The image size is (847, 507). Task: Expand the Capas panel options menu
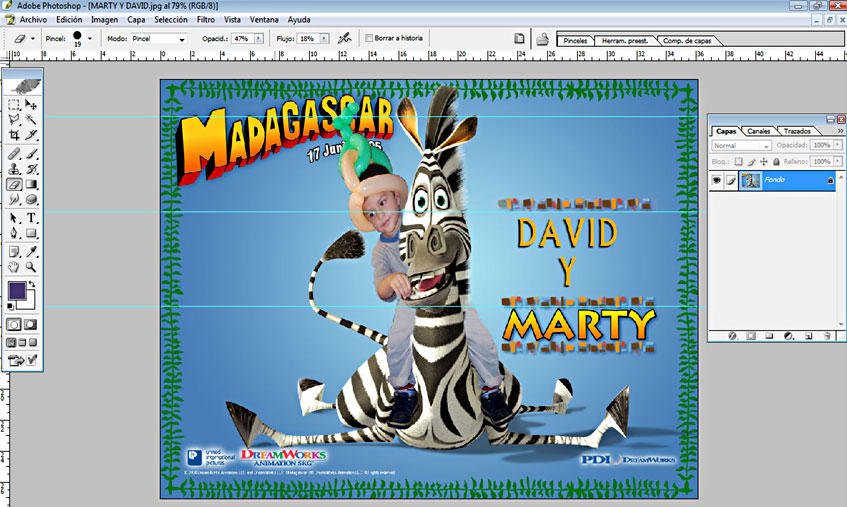point(841,131)
